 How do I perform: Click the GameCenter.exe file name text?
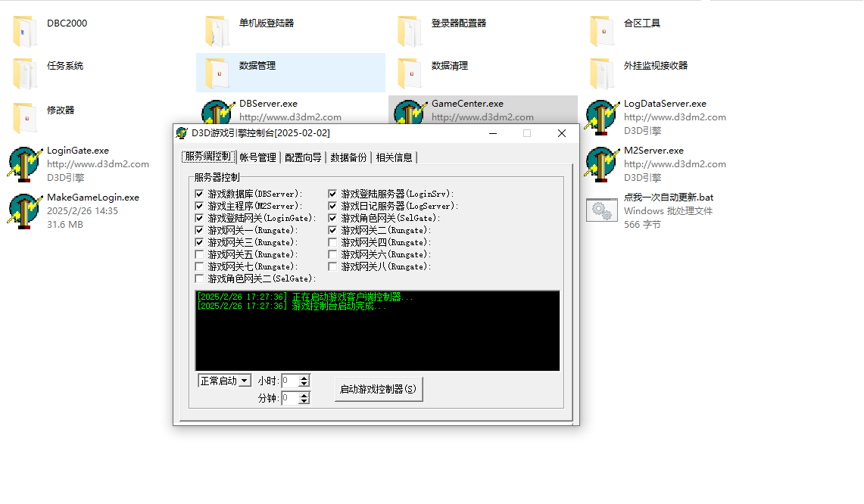click(x=467, y=104)
